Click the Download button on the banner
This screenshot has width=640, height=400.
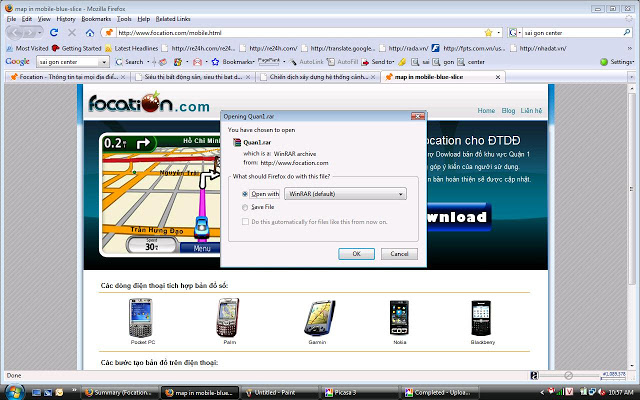459,217
